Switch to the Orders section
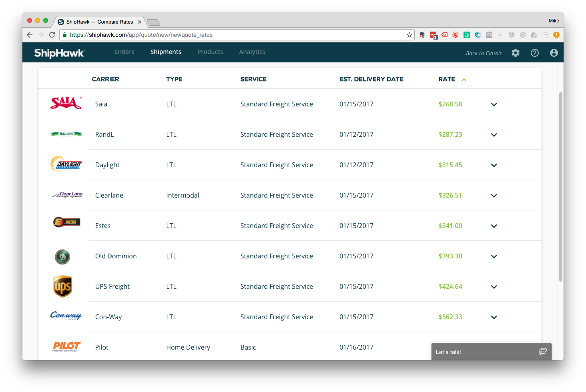This screenshot has height=392, width=586. 124,52
